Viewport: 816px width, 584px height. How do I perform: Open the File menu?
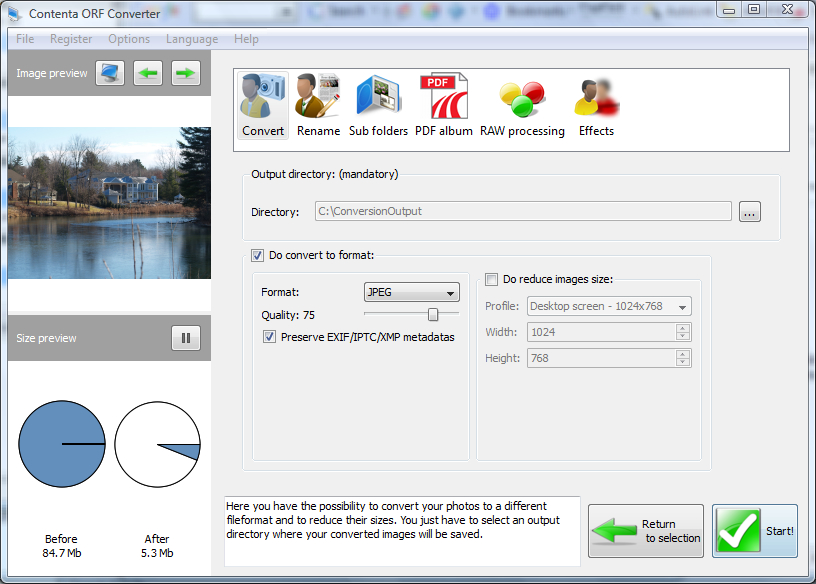coord(25,39)
